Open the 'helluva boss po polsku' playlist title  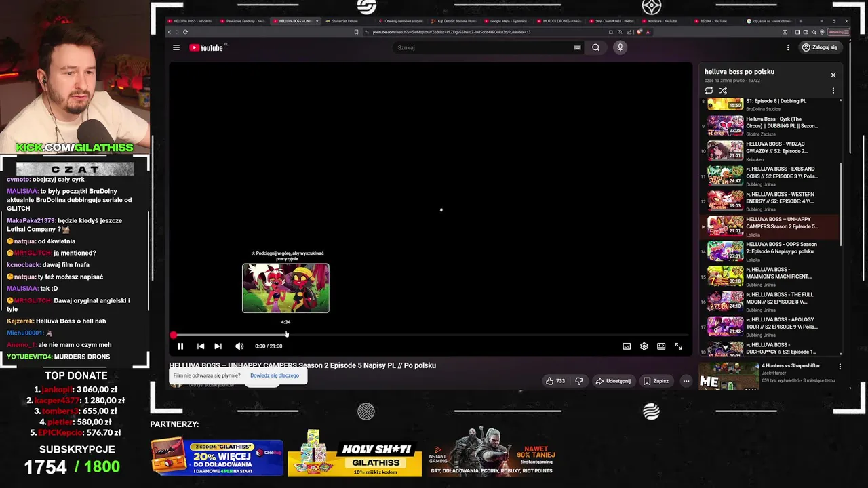[739, 72]
